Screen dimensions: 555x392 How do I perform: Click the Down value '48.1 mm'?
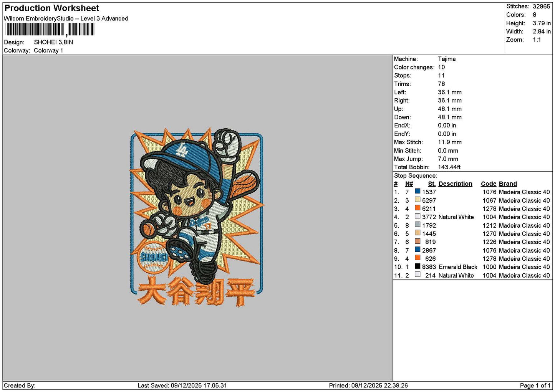[x=450, y=117]
